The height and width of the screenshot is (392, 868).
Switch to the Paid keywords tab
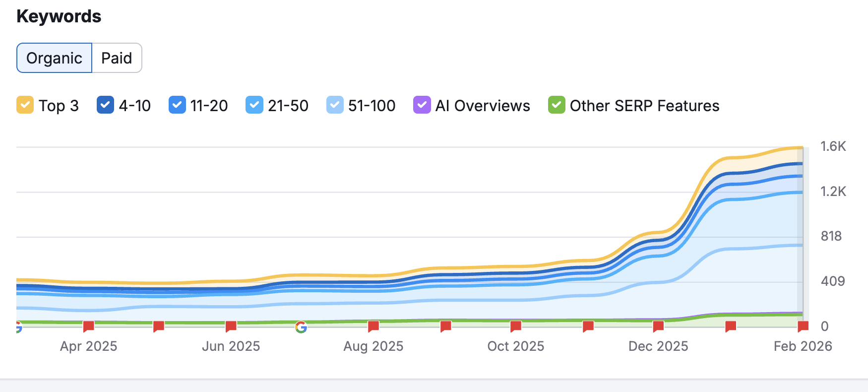117,58
